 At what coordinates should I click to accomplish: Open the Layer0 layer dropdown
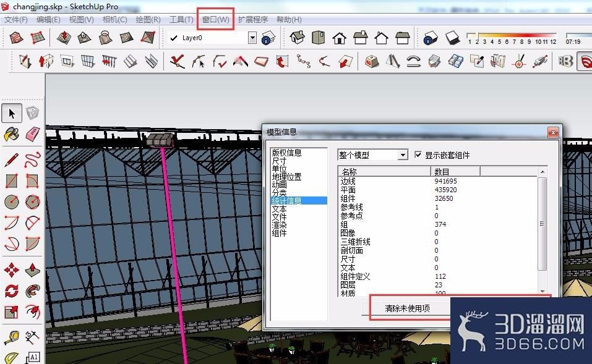tap(252, 38)
